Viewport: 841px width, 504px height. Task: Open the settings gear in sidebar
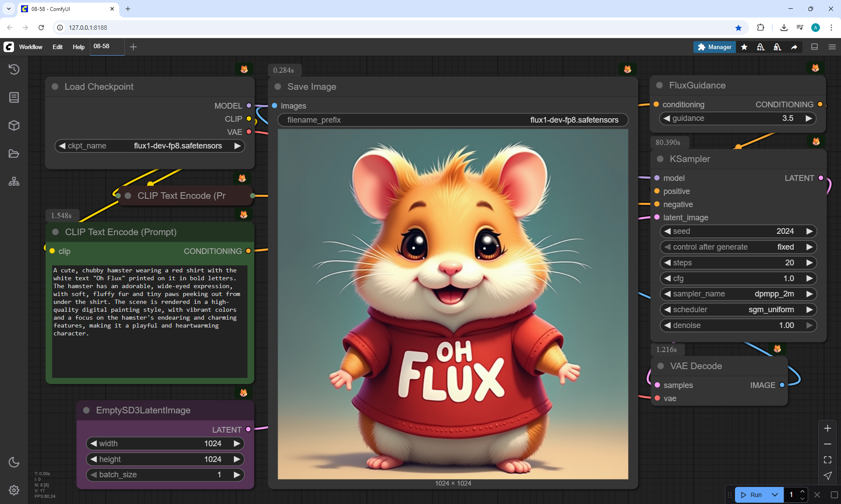(x=14, y=490)
